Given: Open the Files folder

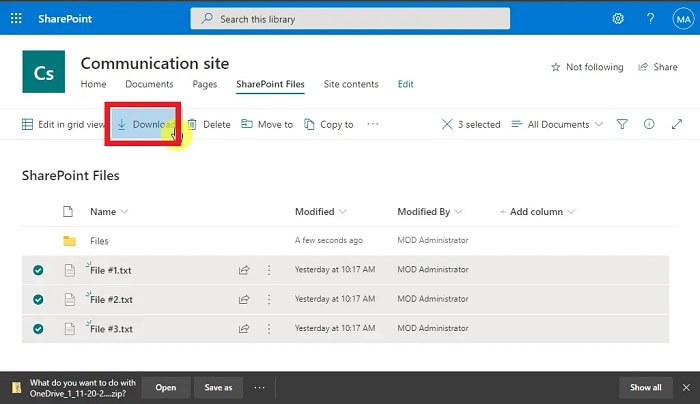Looking at the screenshot, I should (99, 241).
